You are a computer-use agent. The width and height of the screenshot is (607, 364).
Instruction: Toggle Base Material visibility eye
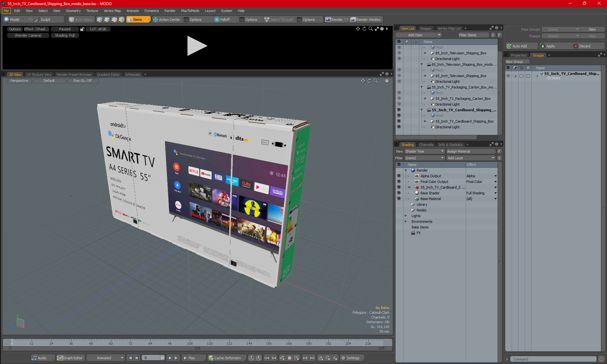click(399, 199)
